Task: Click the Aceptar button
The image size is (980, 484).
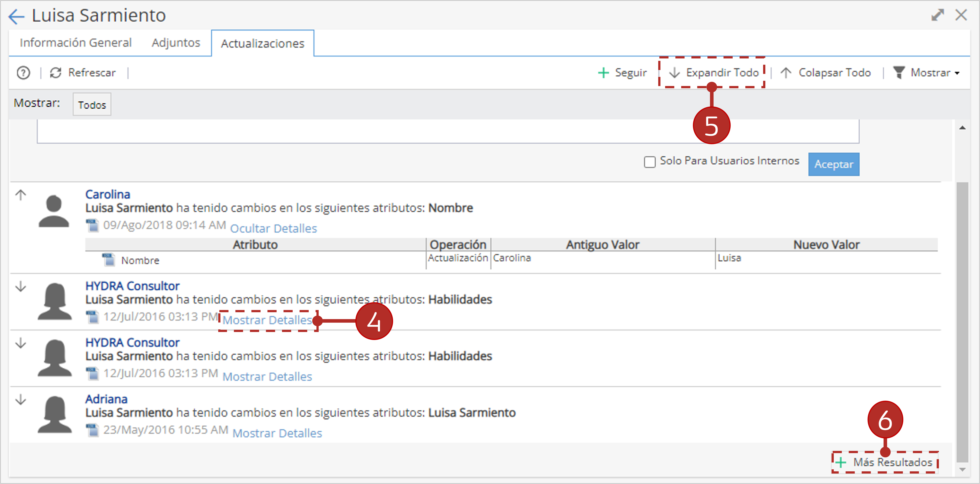Action: [834, 164]
